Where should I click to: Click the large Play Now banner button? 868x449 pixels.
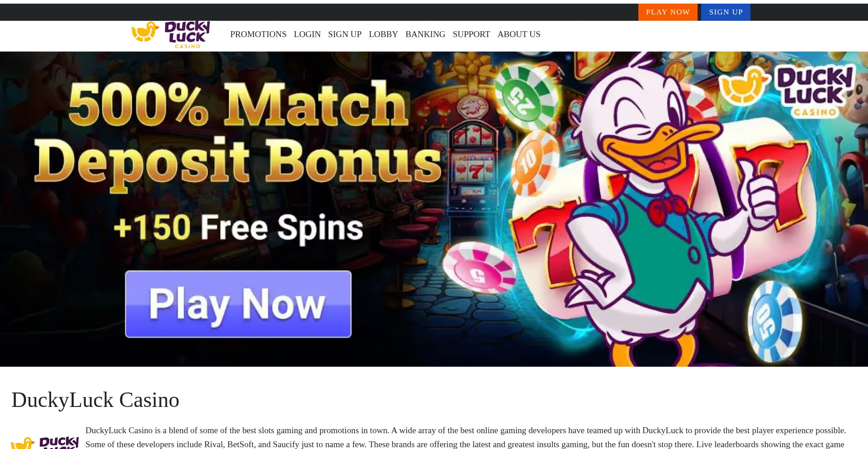click(238, 304)
